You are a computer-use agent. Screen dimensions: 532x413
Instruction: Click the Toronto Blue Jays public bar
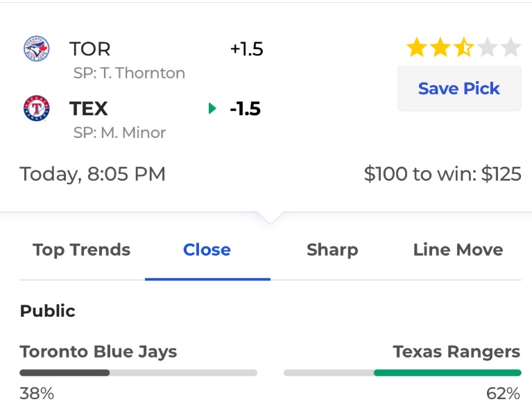139,373
